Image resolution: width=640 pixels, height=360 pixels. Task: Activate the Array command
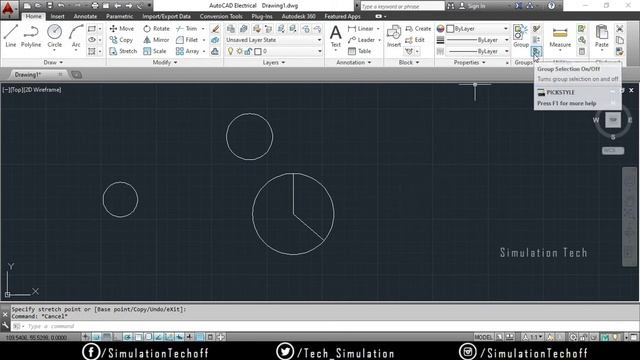click(x=188, y=51)
